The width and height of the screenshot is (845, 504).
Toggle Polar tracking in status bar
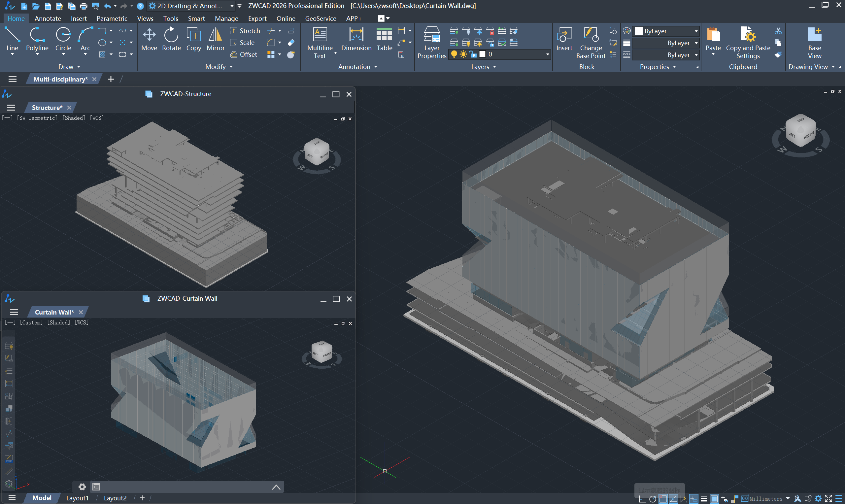[x=653, y=499]
